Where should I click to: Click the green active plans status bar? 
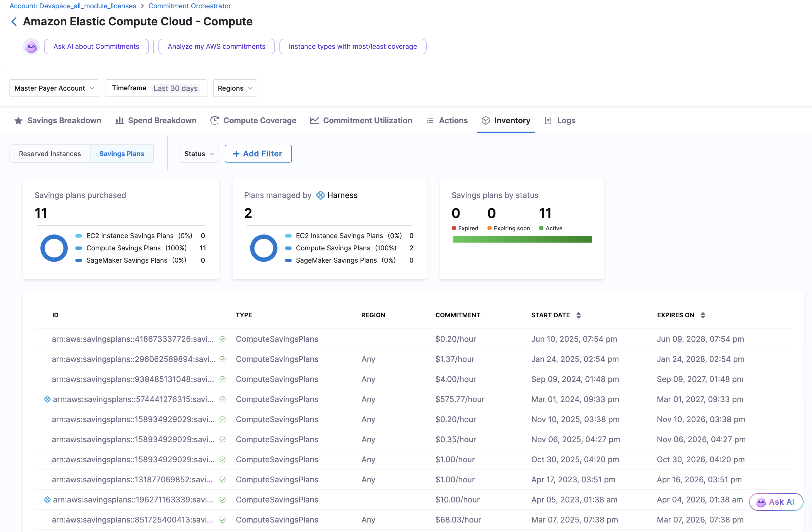coord(522,240)
